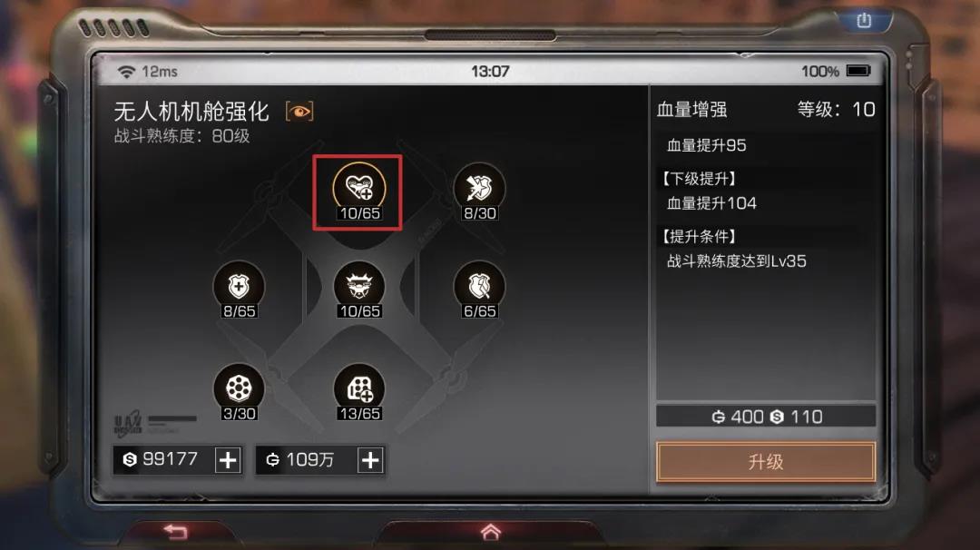Click the 升级 upgrade button

[x=766, y=462]
